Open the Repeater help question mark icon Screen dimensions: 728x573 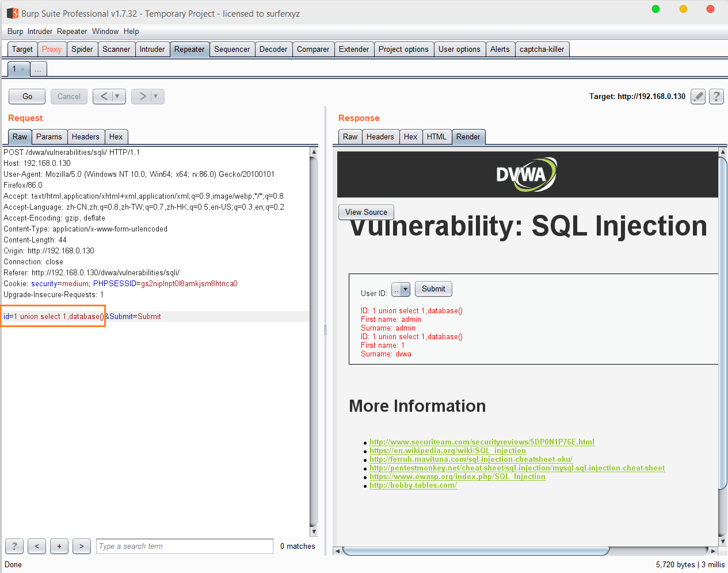[x=716, y=96]
